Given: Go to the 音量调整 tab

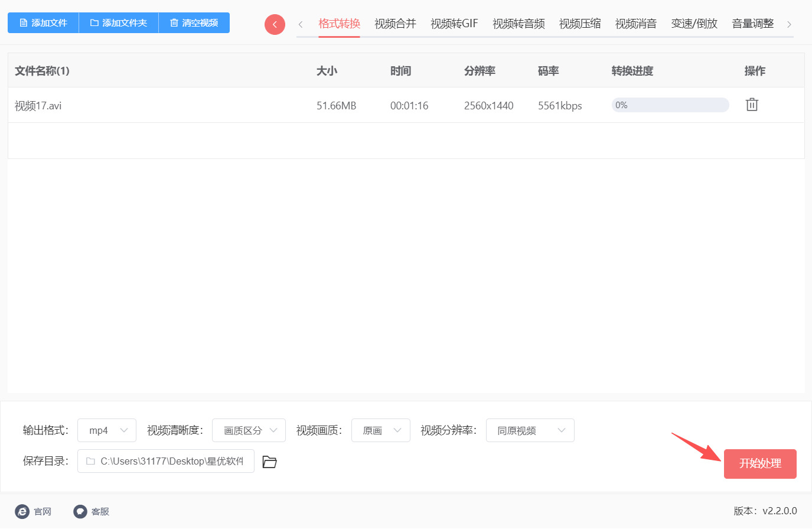Looking at the screenshot, I should point(753,24).
